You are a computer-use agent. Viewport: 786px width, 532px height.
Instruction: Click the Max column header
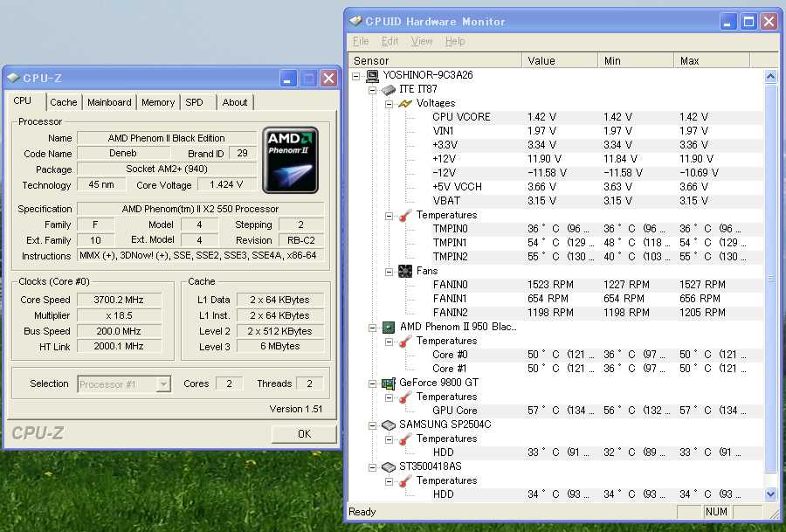click(x=712, y=60)
